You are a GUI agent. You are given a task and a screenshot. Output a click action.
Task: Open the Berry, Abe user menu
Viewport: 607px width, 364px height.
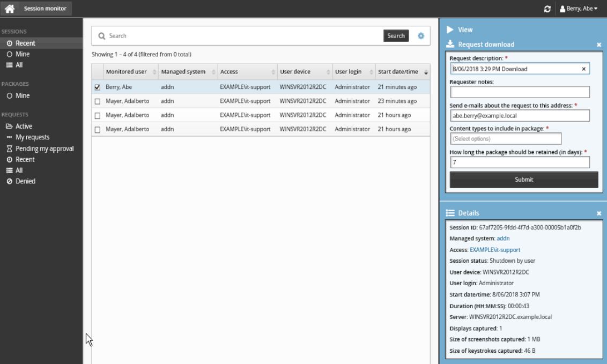tap(579, 9)
